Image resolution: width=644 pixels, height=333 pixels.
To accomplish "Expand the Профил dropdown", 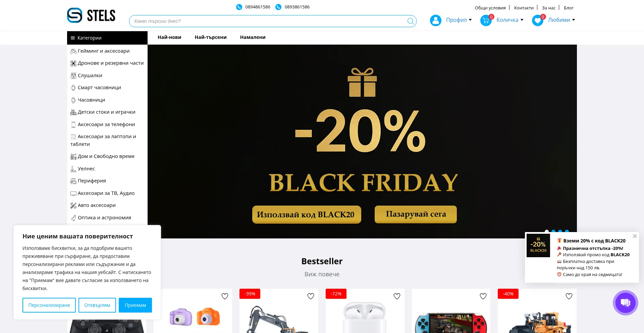I will coord(459,20).
